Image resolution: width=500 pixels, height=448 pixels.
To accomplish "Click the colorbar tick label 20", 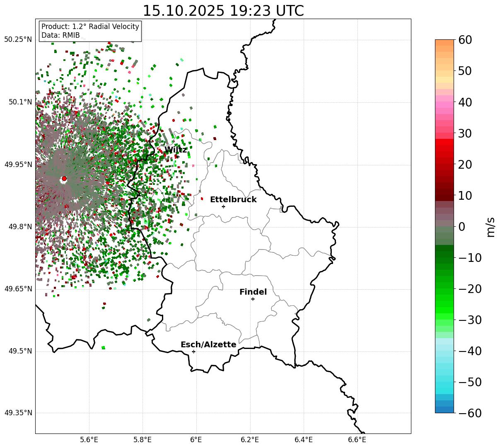I will click(465, 165).
